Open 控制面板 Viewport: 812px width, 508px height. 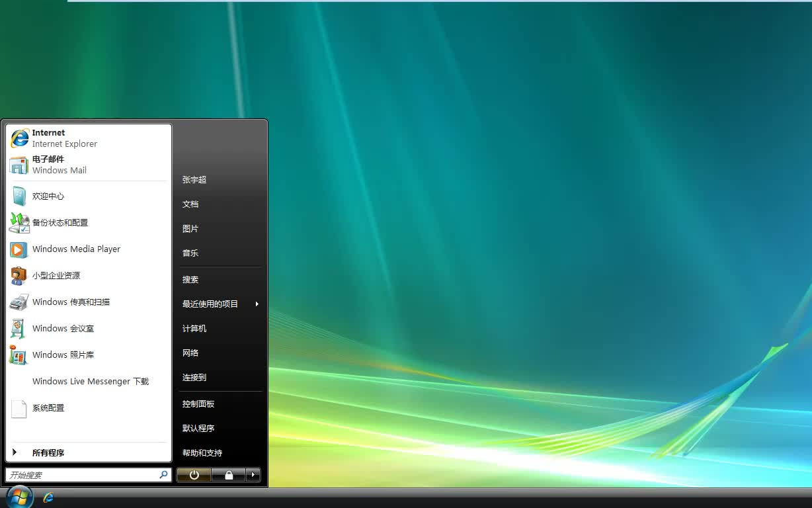point(198,404)
